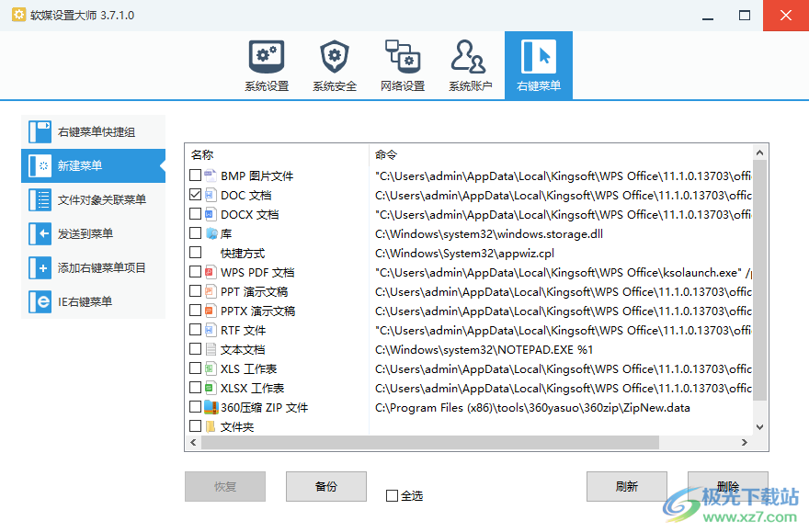
Task: Click the vertical scrollbar thumb
Action: (759, 280)
